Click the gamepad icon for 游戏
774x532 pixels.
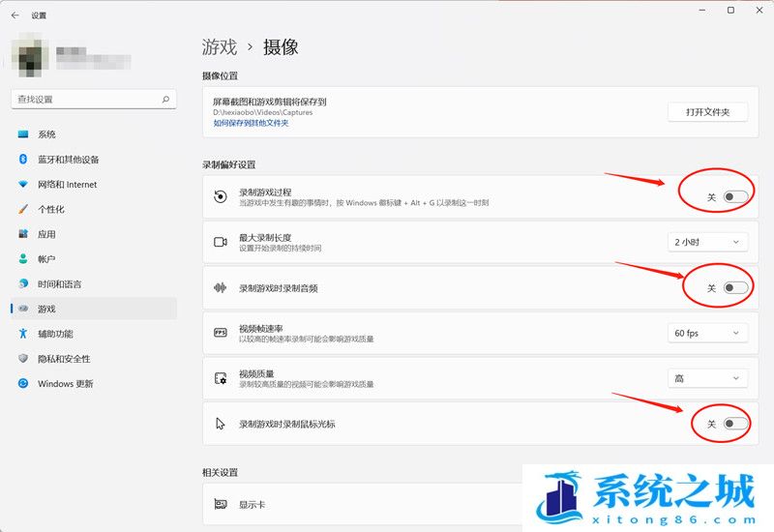coord(23,309)
